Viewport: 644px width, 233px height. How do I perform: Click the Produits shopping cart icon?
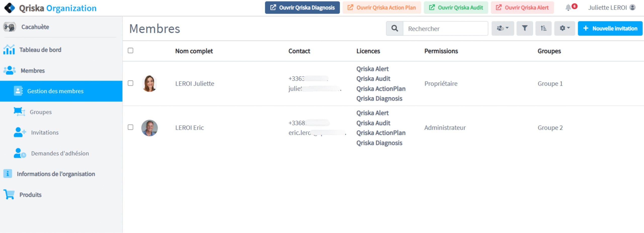9,194
